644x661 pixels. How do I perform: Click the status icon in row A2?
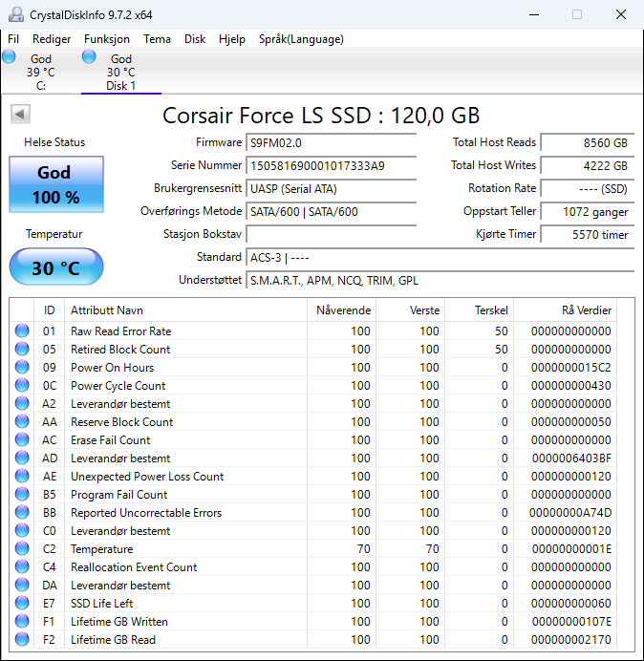[22, 403]
